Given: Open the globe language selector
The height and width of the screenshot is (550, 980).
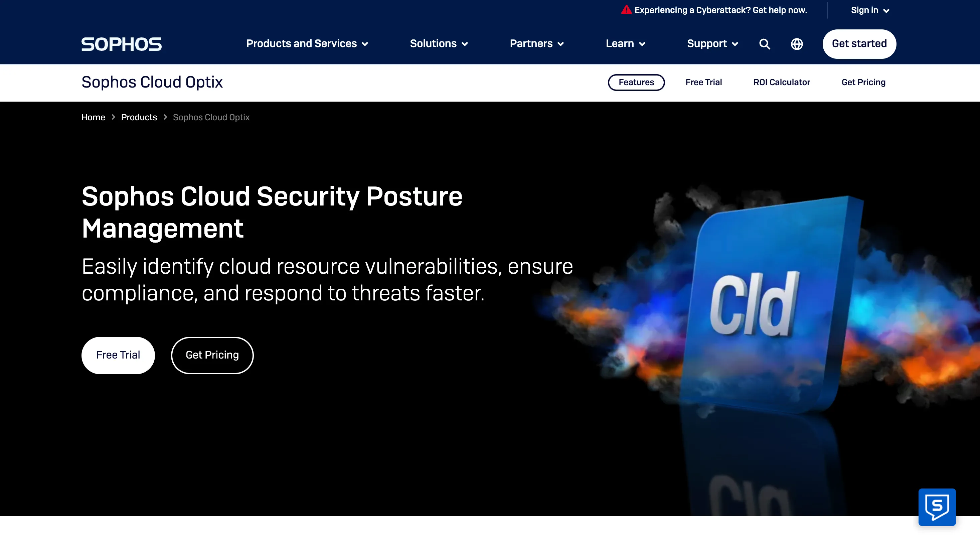Looking at the screenshot, I should pyautogui.click(x=797, y=44).
